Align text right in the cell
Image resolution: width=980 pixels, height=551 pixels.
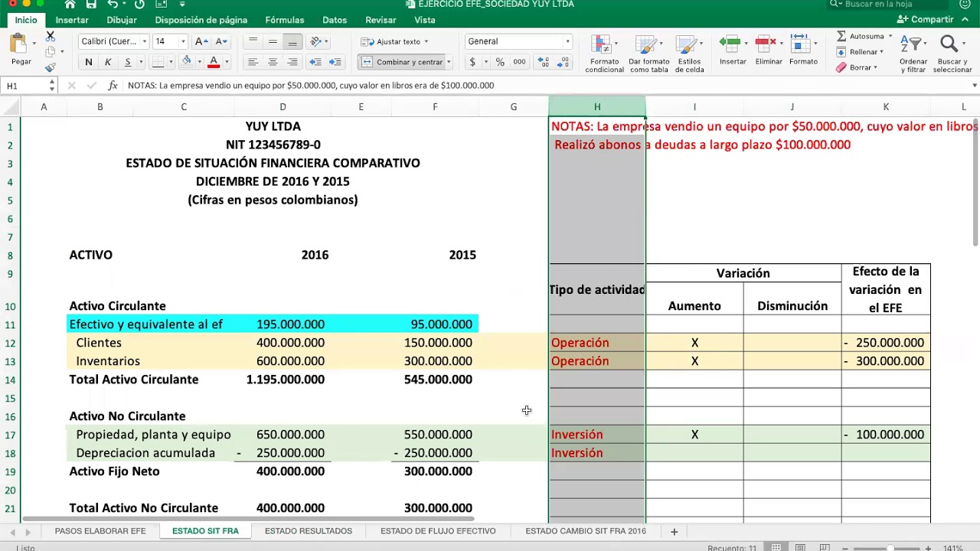[x=292, y=62]
